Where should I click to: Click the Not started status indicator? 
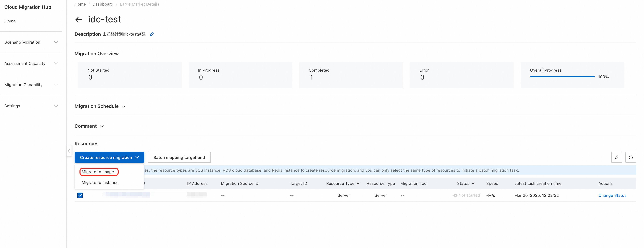coord(466,195)
